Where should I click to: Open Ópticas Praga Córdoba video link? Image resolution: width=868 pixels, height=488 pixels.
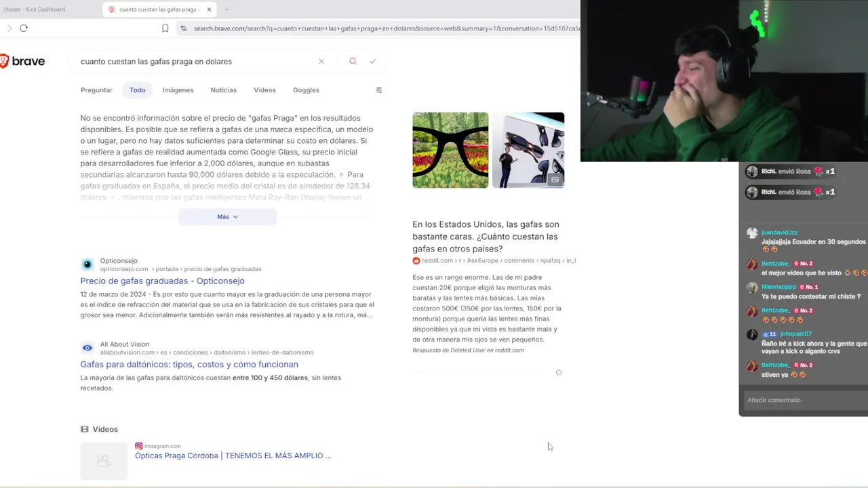(233, 455)
